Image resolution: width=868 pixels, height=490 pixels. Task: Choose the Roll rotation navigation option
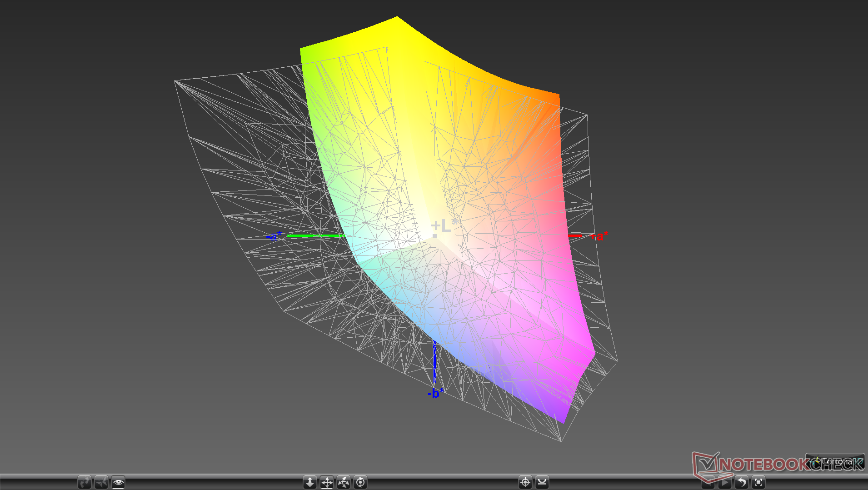coord(360,482)
